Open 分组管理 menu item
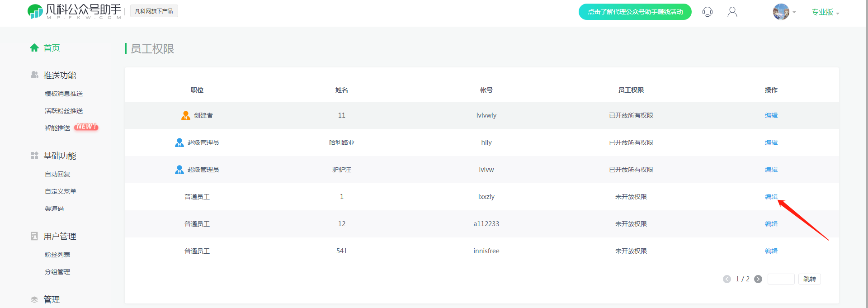This screenshot has width=868, height=308. point(57,272)
